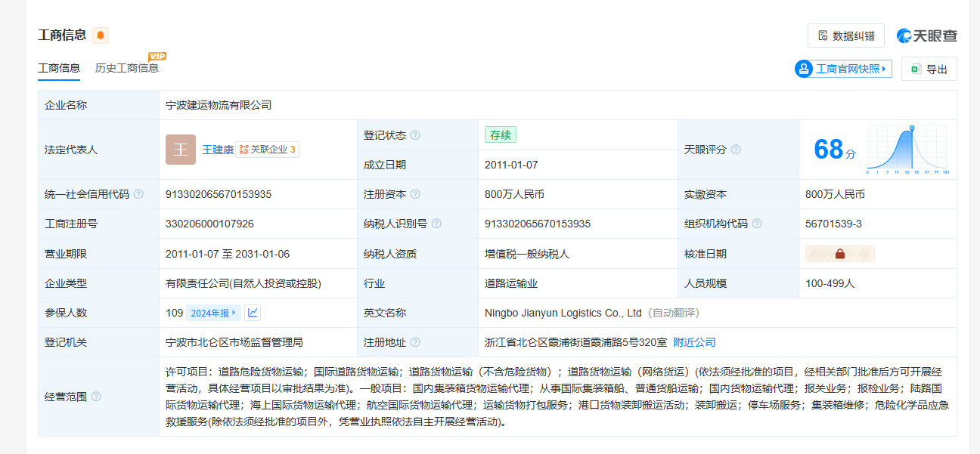Switch to 历史工商信息 tab
Screen dimensions: 980x454
click(127, 68)
